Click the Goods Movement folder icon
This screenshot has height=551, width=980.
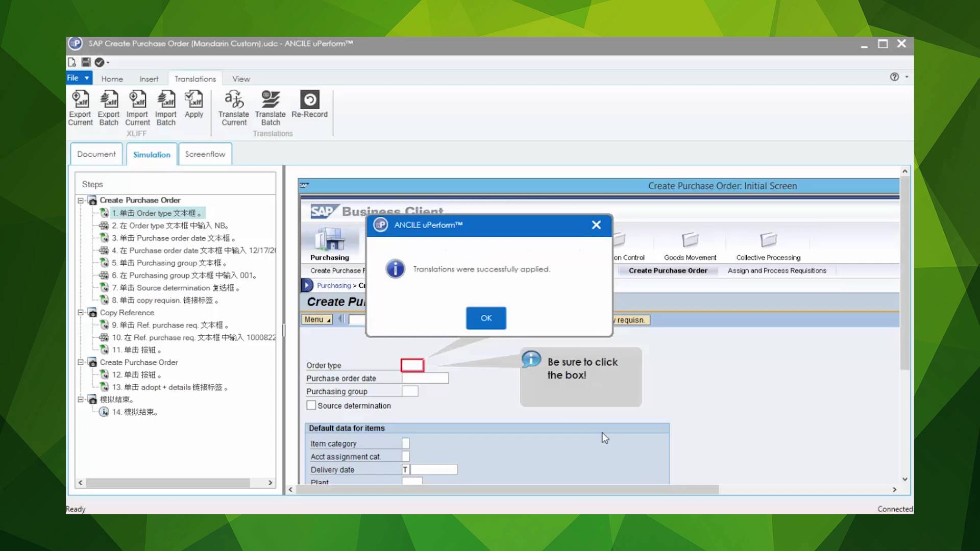(x=690, y=239)
